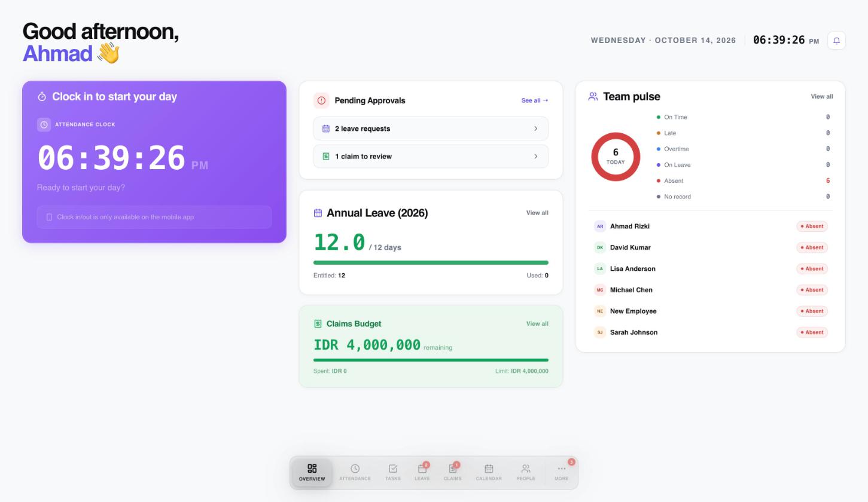Click the Pending Approvals alert icon

click(x=321, y=100)
